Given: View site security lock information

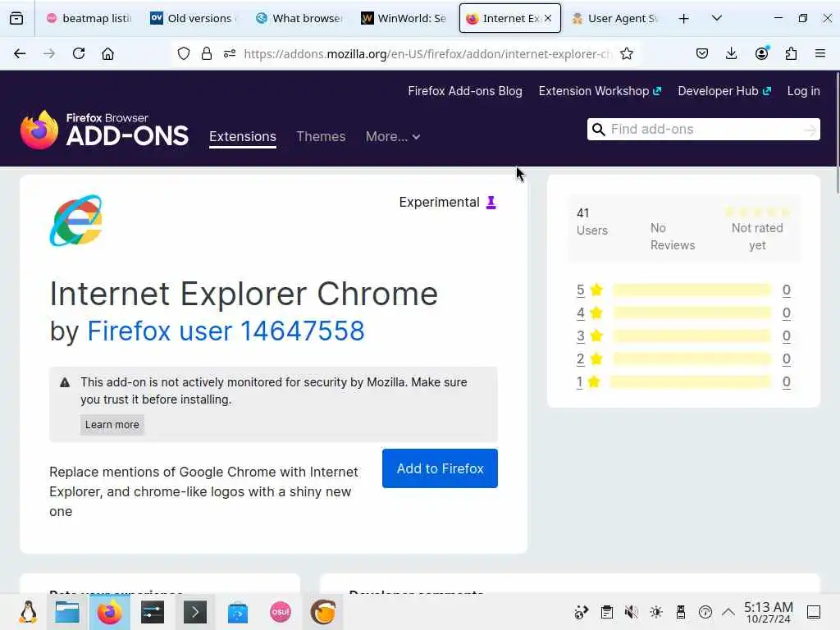Looking at the screenshot, I should point(206,53).
